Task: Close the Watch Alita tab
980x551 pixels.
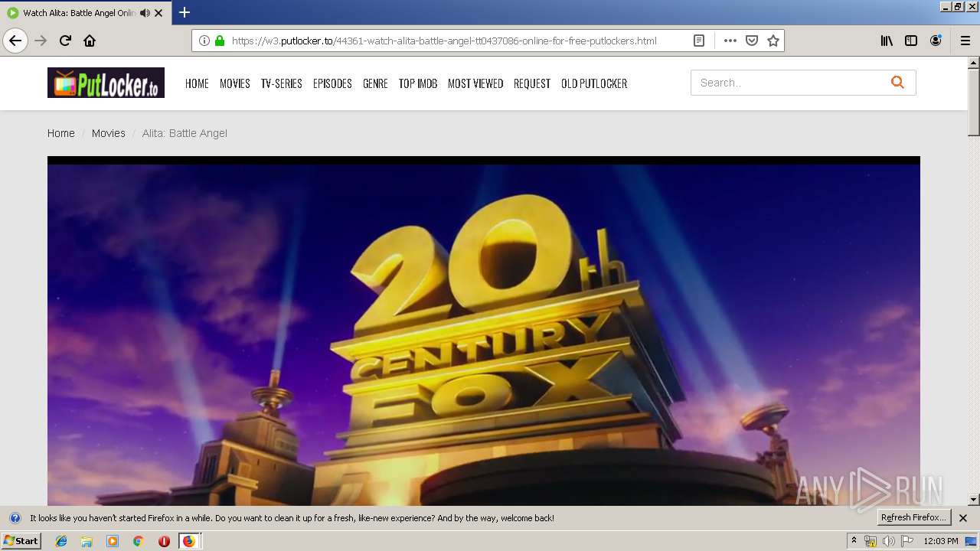Action: 158,13
